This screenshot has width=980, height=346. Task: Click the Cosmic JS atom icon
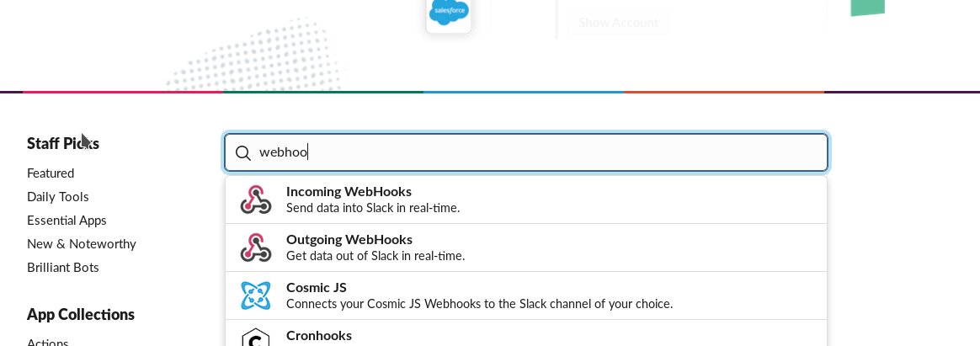point(256,295)
